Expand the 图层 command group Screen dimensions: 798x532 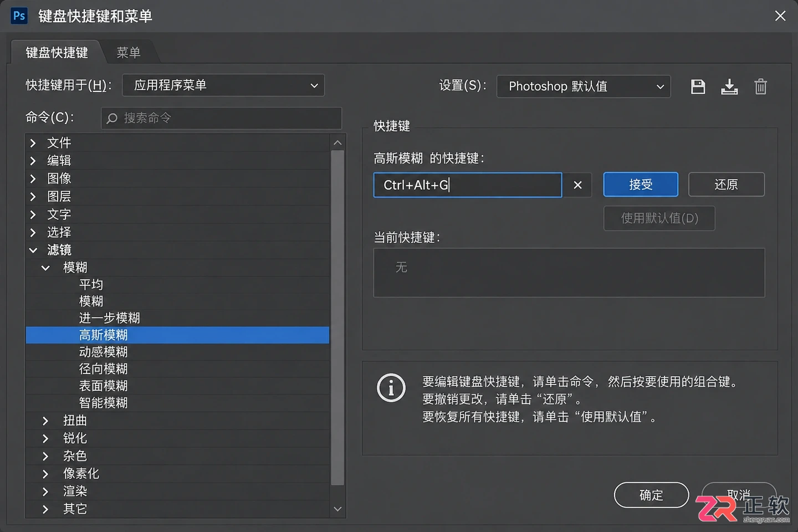pos(33,196)
